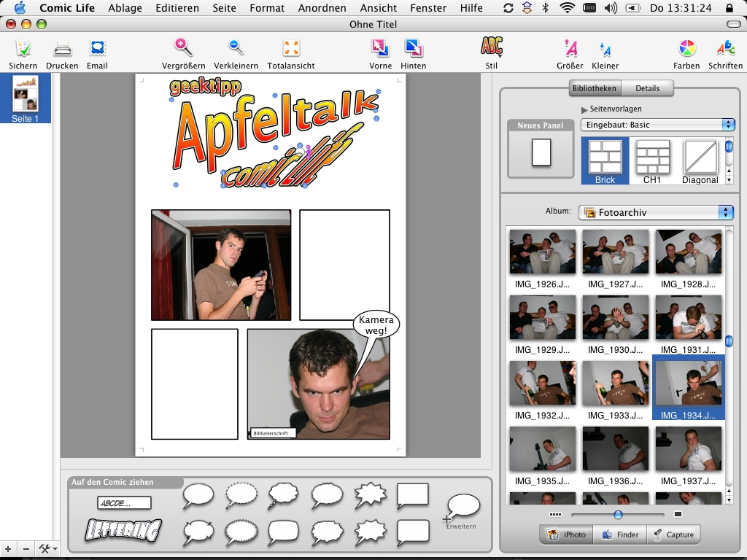This screenshot has width=747, height=560.
Task: Click the Sichern save icon
Action: 23,49
